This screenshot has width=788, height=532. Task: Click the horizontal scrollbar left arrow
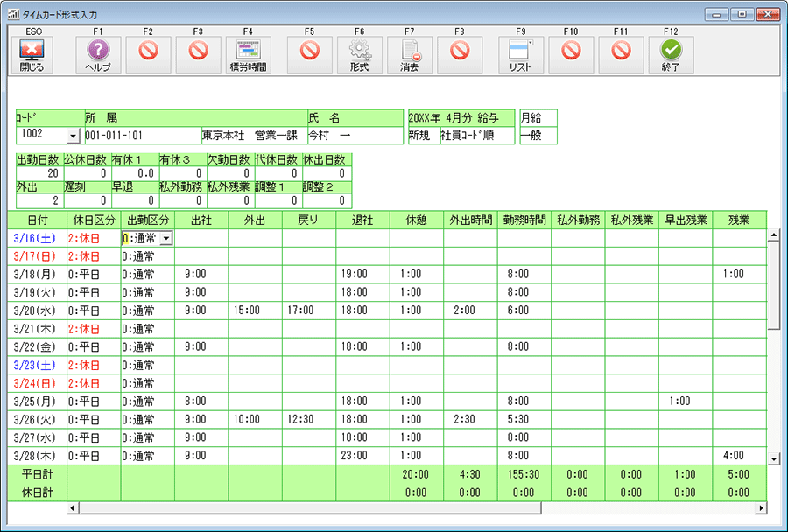(x=73, y=508)
